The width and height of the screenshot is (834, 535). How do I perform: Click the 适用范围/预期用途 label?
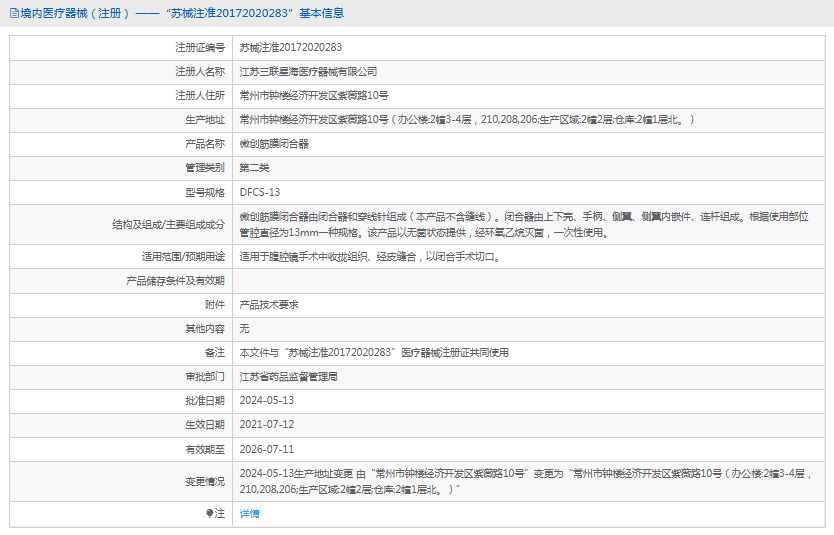pyautogui.click(x=183, y=257)
